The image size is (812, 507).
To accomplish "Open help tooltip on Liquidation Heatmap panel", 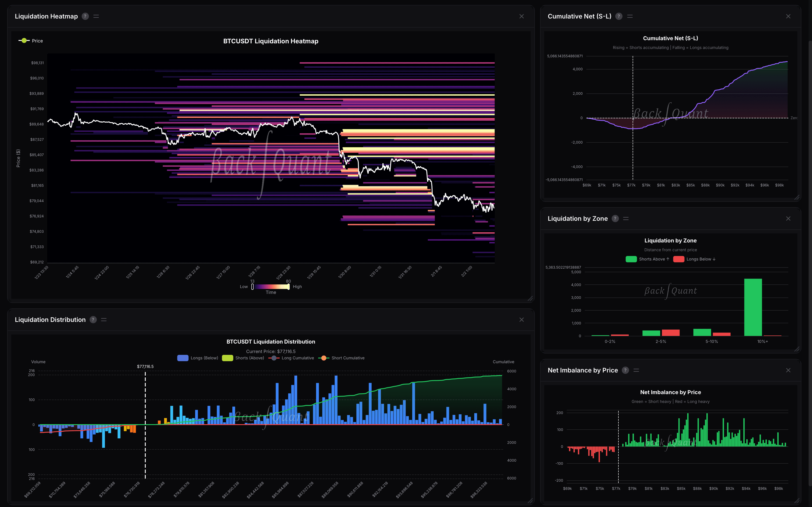I will pos(85,16).
